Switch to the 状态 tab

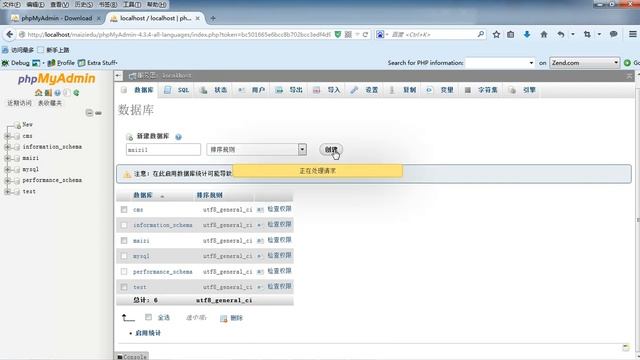[x=213, y=90]
